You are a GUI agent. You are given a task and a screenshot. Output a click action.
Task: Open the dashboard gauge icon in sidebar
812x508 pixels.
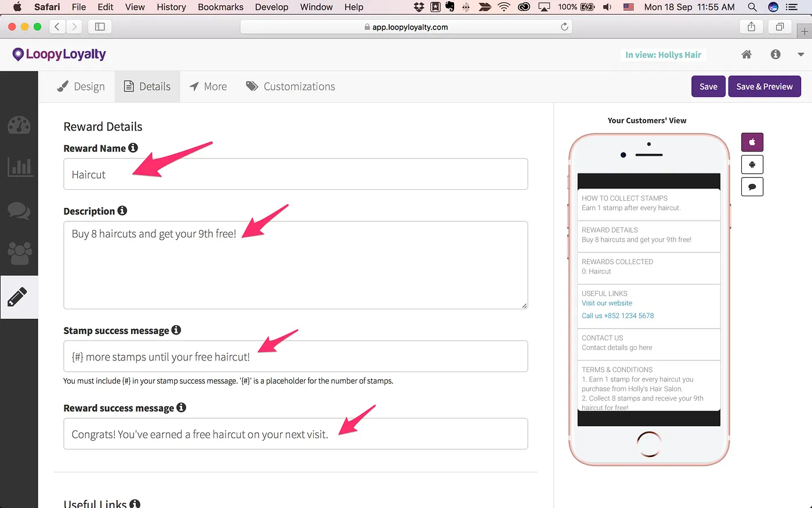pos(19,125)
